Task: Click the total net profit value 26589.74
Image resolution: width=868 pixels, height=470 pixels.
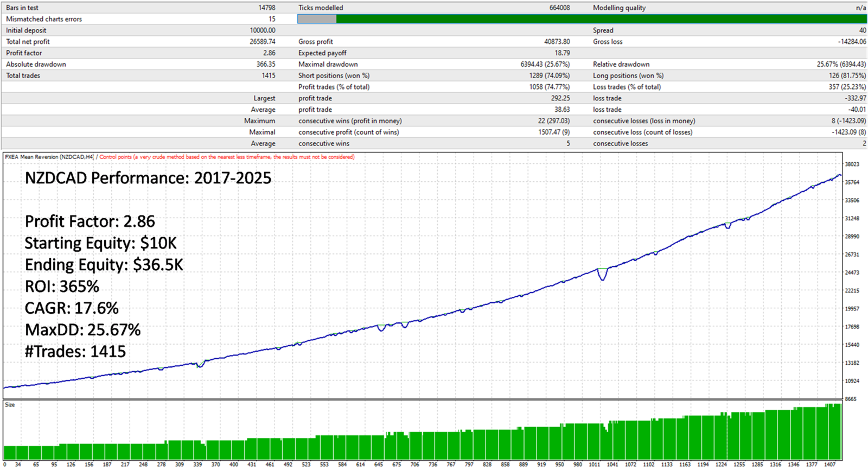Action: (x=263, y=42)
